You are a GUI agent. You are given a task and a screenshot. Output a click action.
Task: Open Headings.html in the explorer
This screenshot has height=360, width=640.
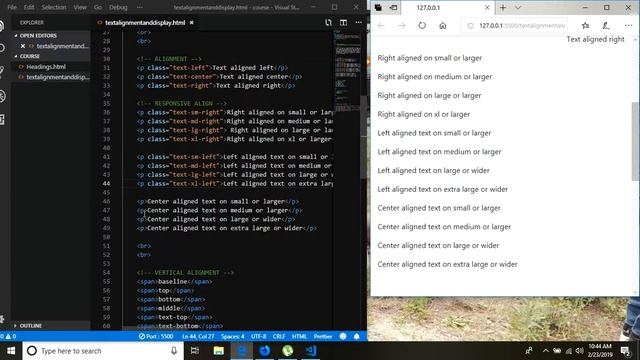[x=46, y=67]
